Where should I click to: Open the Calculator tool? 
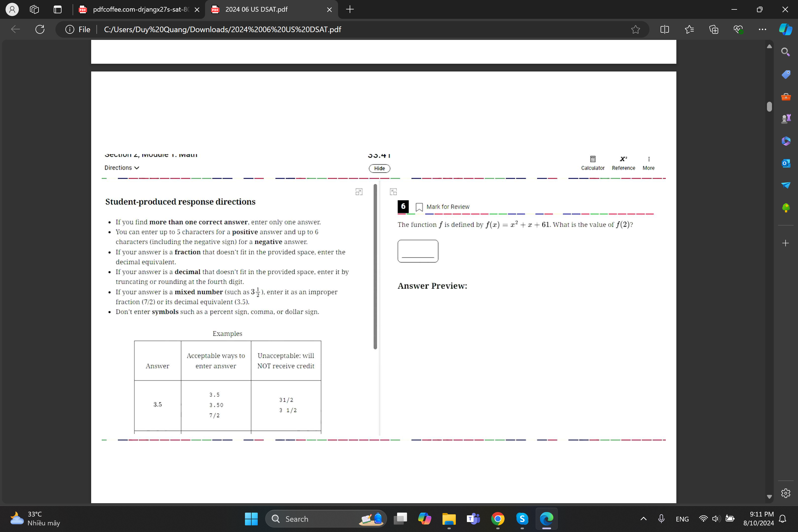pyautogui.click(x=592, y=163)
